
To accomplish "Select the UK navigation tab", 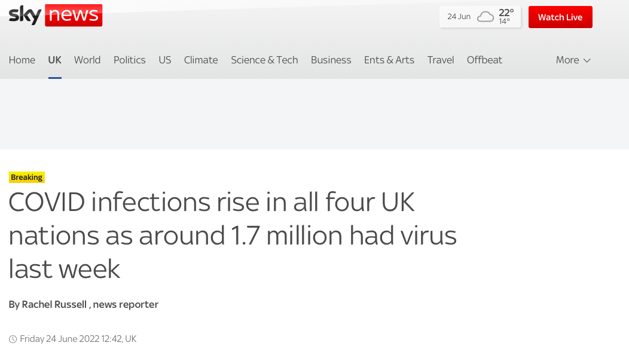I will pos(54,60).
